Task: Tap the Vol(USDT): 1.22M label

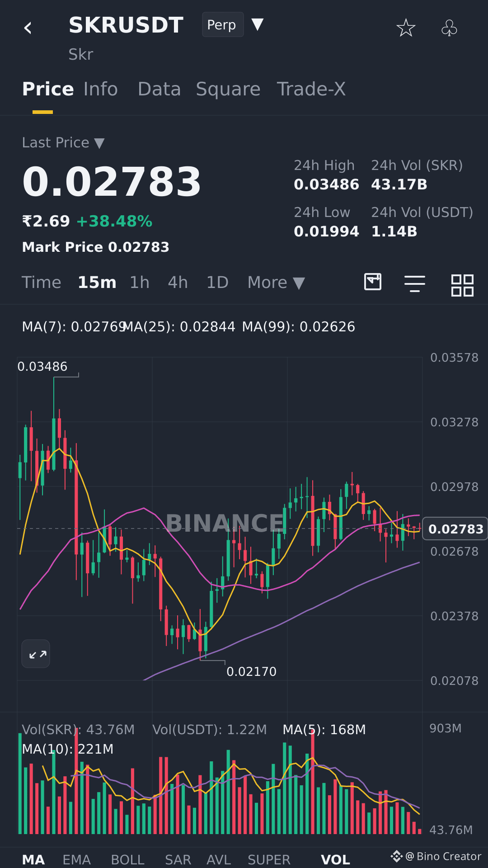Action: pos(210,730)
